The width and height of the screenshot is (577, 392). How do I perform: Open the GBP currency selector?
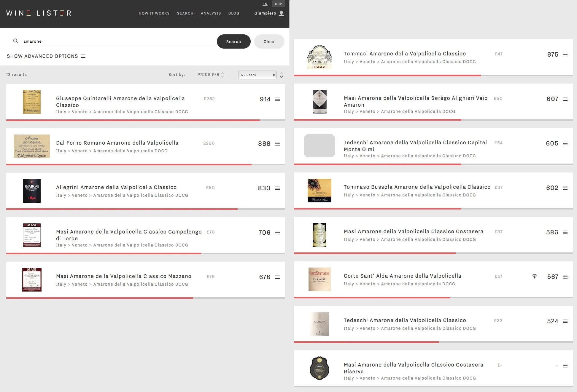point(278,4)
